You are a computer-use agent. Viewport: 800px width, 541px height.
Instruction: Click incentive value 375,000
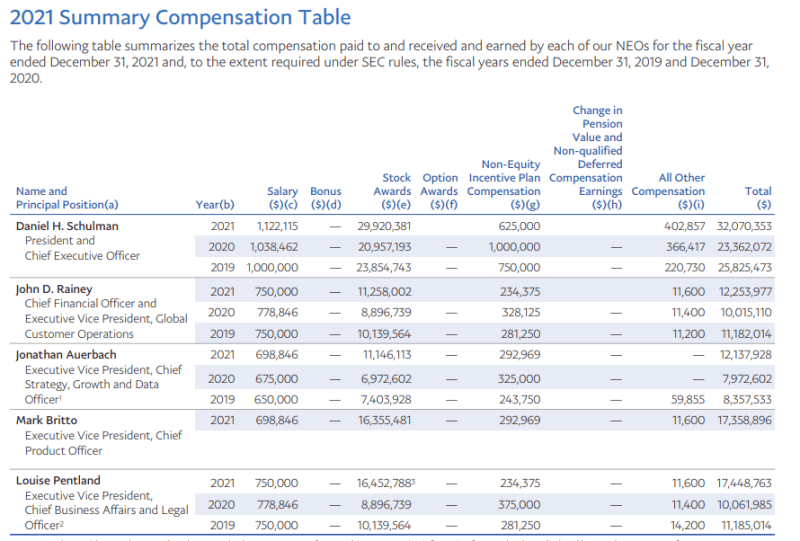[519, 505]
